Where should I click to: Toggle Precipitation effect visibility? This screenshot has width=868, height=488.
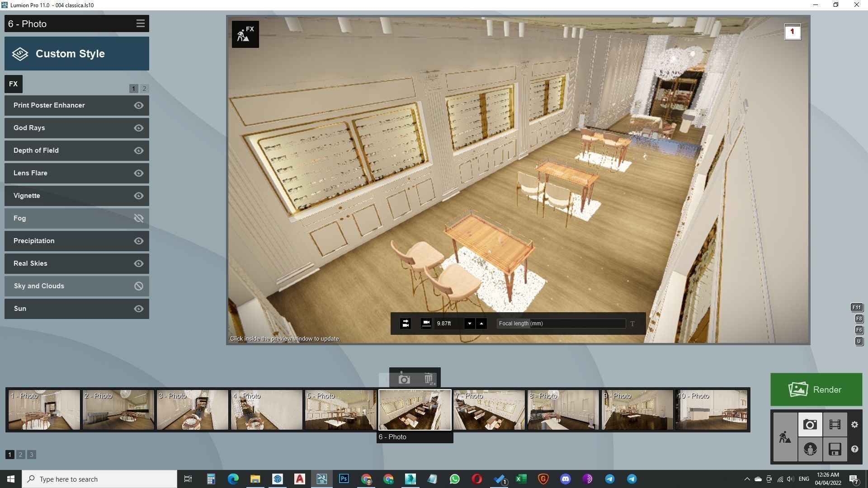(139, 241)
